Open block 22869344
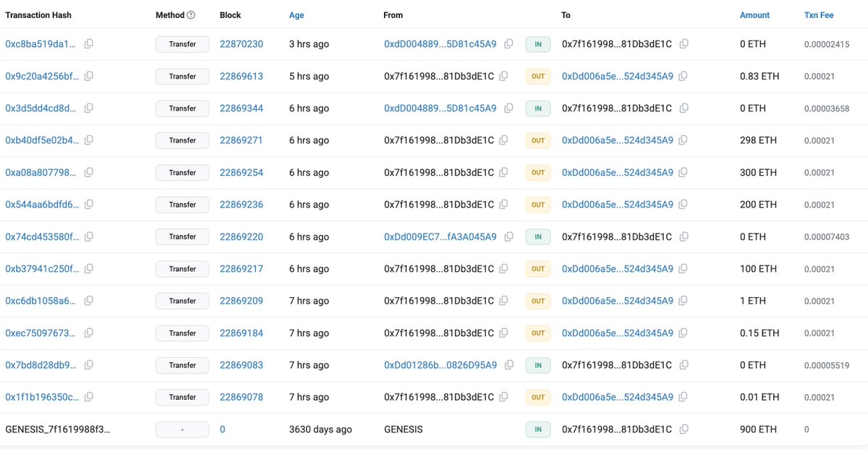Screen dimensions: 868x449 [242, 108]
